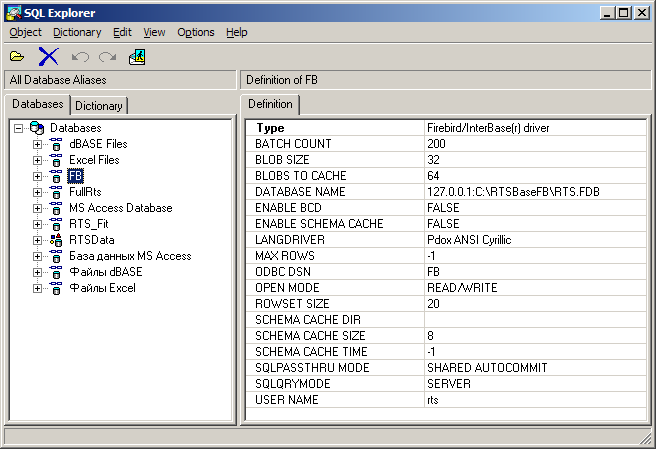Click the Type value Firebird/InterBase driver

488,128
